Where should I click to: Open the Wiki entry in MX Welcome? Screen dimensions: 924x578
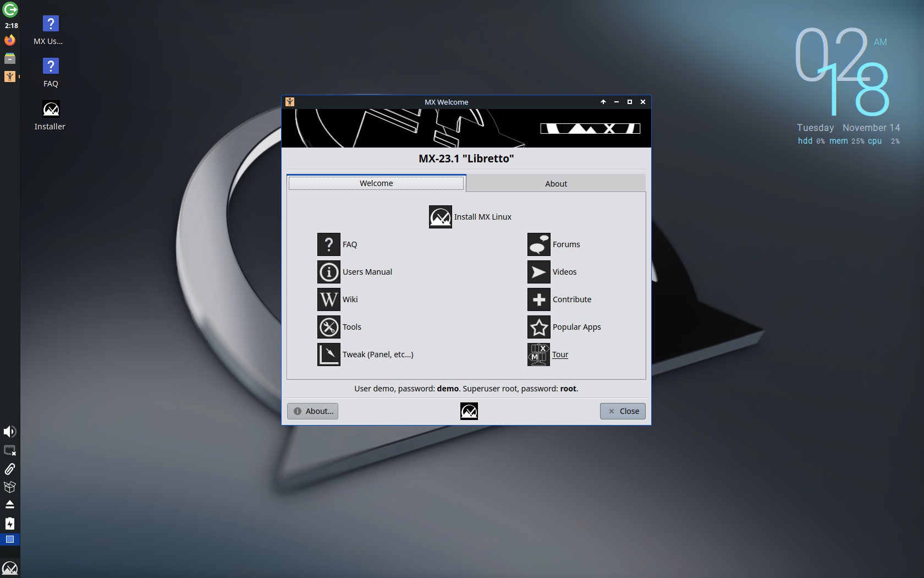[x=338, y=299]
